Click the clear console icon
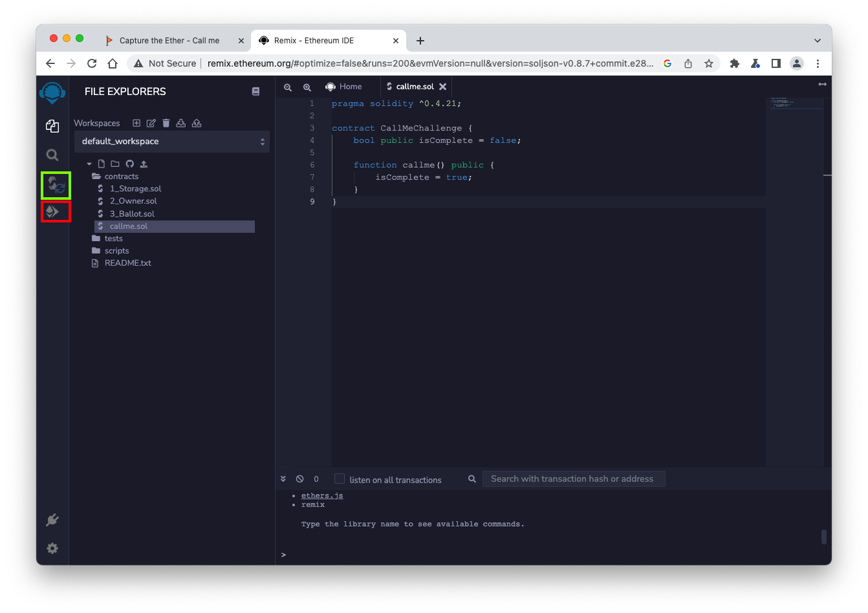 (299, 479)
